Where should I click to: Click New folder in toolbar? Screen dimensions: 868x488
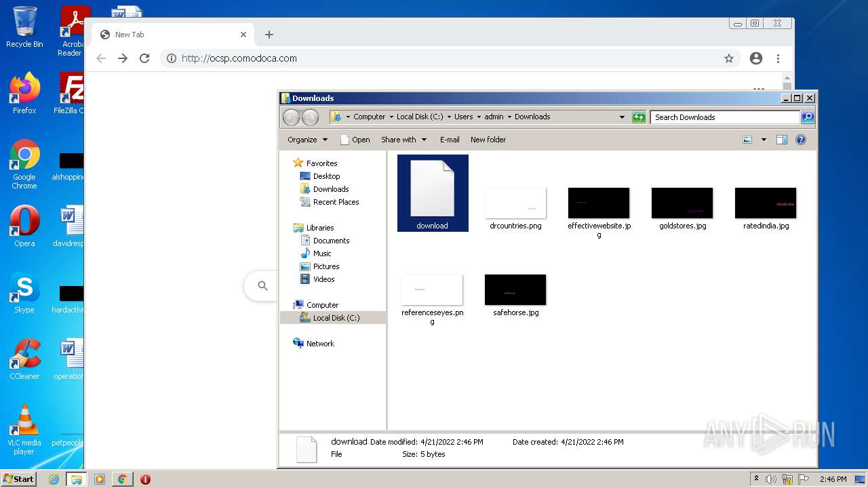[x=488, y=140]
